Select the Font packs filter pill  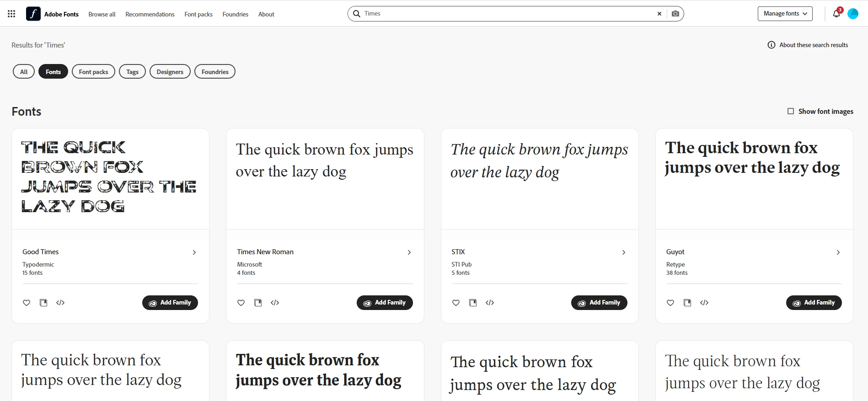[x=93, y=72]
